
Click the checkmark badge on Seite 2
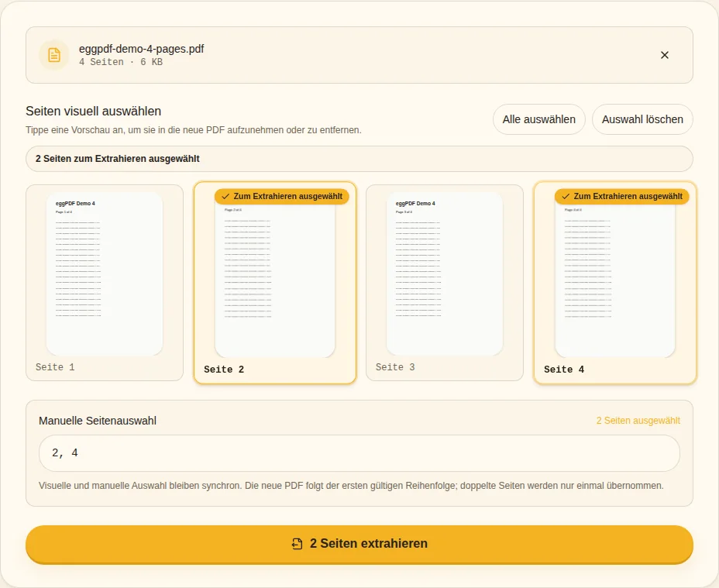tap(282, 196)
